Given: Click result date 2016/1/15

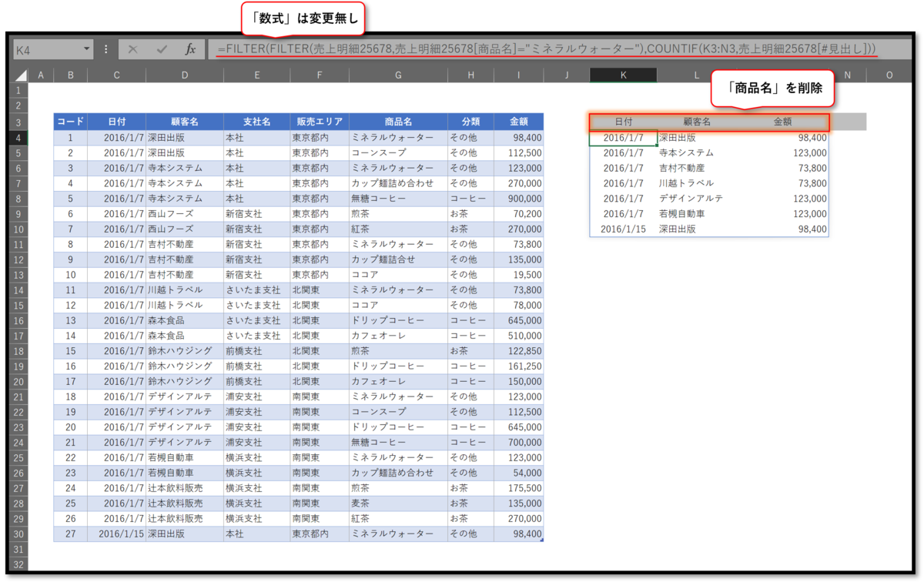Looking at the screenshot, I should [624, 229].
